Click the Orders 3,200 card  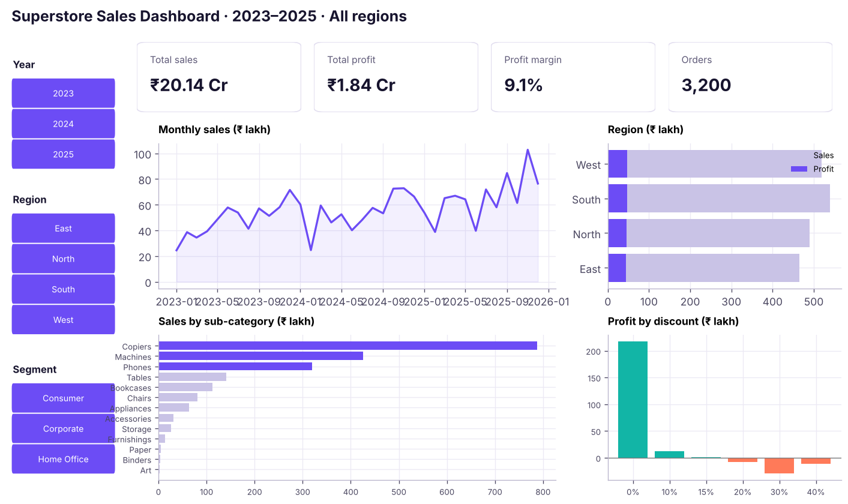(x=750, y=77)
